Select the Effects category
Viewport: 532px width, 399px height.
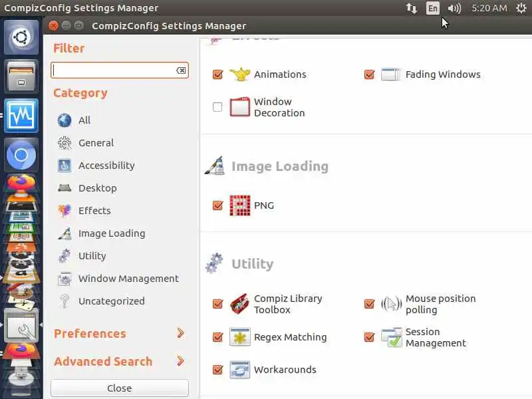(94, 211)
